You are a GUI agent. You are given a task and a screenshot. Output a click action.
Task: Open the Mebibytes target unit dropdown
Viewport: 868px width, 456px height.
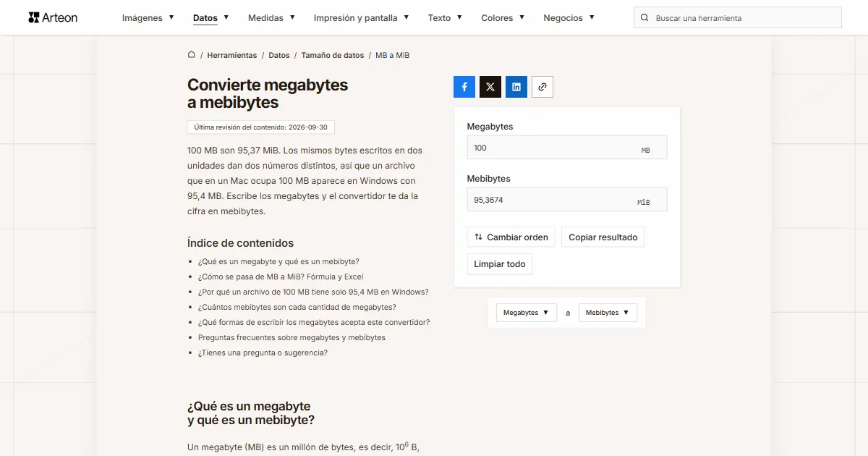tap(608, 313)
